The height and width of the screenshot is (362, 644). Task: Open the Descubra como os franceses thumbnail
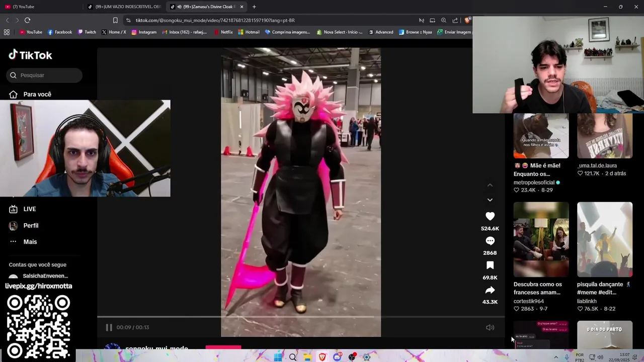coord(541,239)
